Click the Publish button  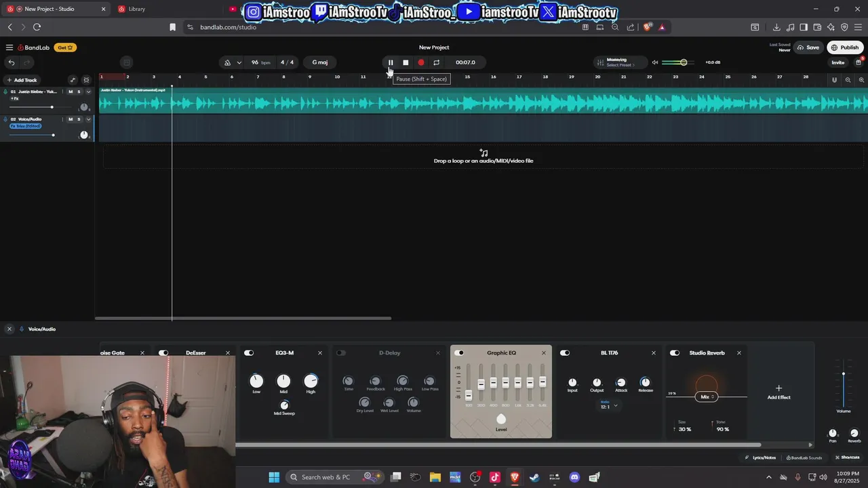pyautogui.click(x=845, y=47)
